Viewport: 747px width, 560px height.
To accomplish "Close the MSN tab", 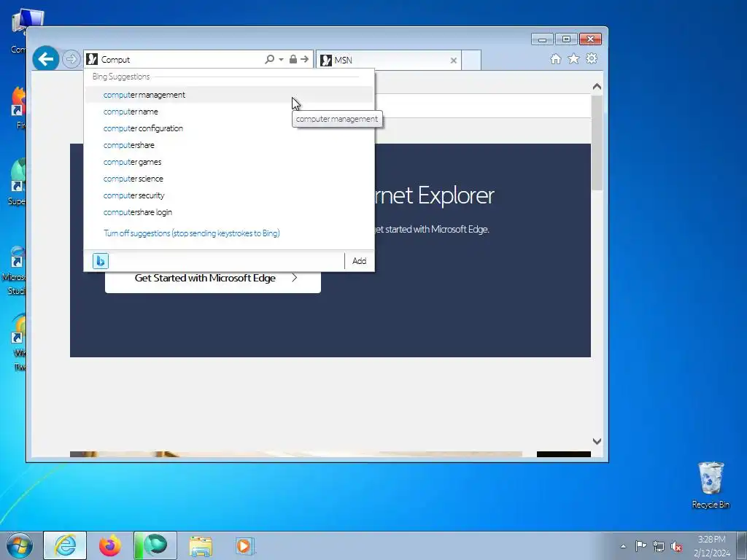I will click(x=454, y=61).
